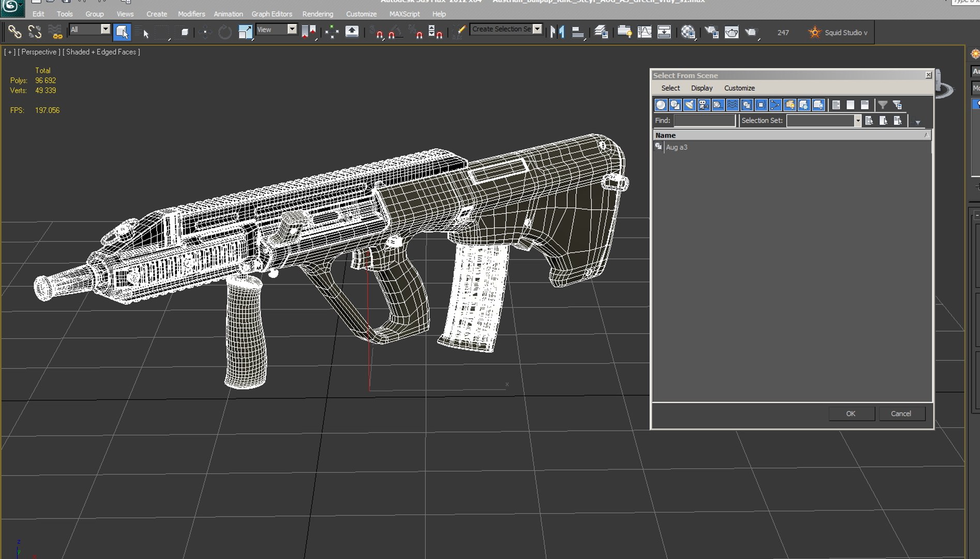Toggle Angle Snap
This screenshot has height=559, width=980.
[395, 32]
